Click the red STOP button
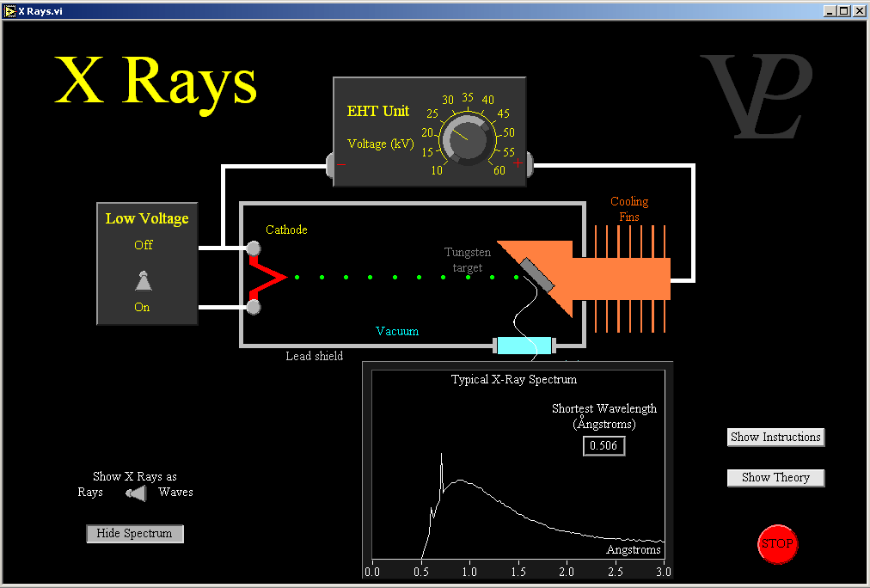 (776, 543)
